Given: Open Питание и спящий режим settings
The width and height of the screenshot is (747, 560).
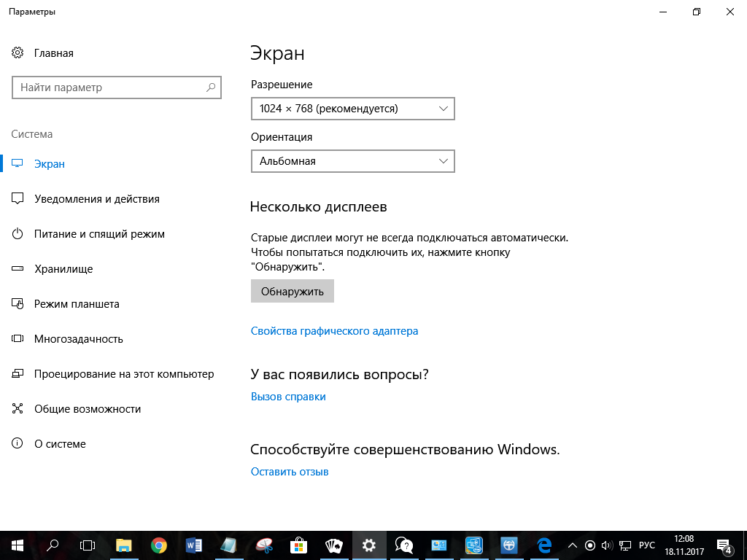Looking at the screenshot, I should [x=99, y=234].
